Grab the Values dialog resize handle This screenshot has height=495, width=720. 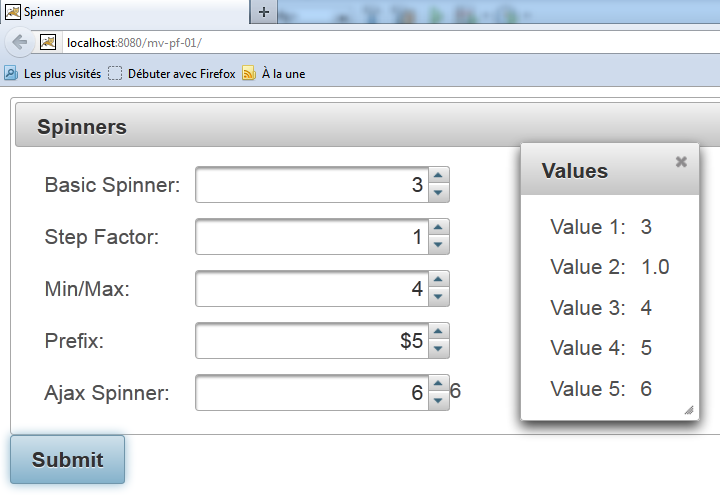pos(688,410)
